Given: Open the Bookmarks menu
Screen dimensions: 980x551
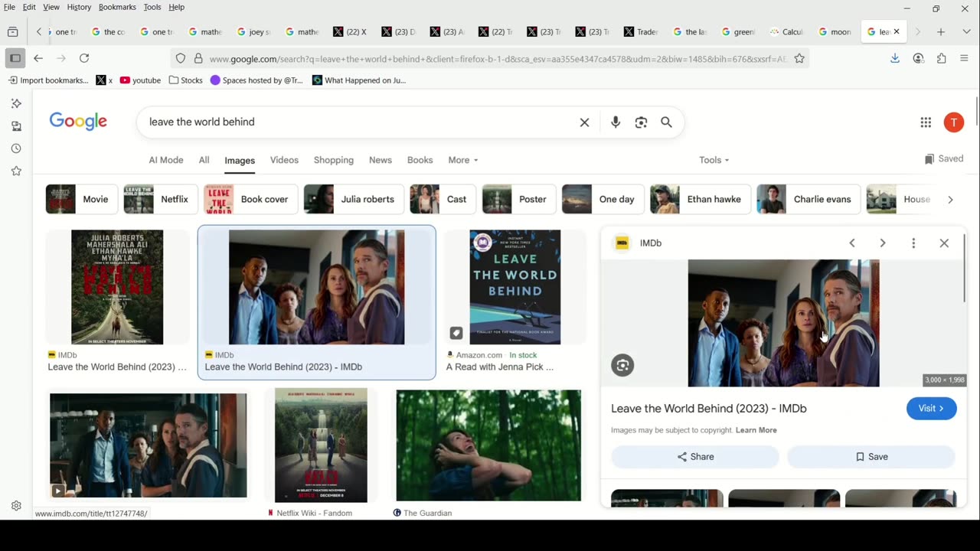Looking at the screenshot, I should [x=117, y=7].
